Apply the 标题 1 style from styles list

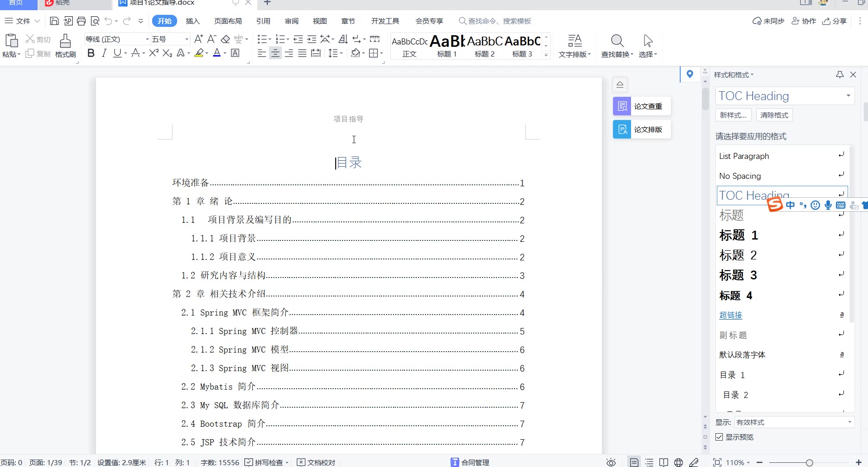click(739, 235)
